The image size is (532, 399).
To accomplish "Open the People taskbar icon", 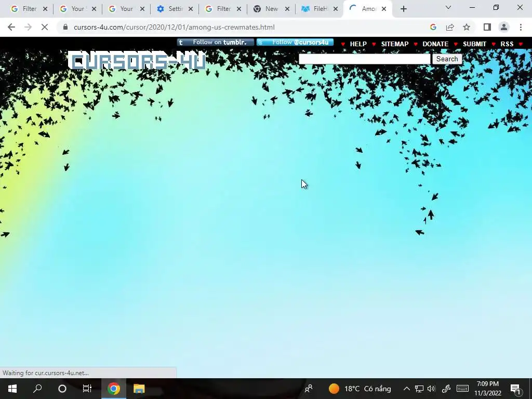I will (309, 389).
